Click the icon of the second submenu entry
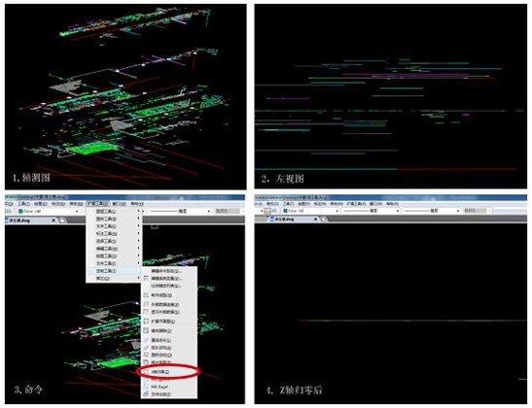 [x=146, y=278]
